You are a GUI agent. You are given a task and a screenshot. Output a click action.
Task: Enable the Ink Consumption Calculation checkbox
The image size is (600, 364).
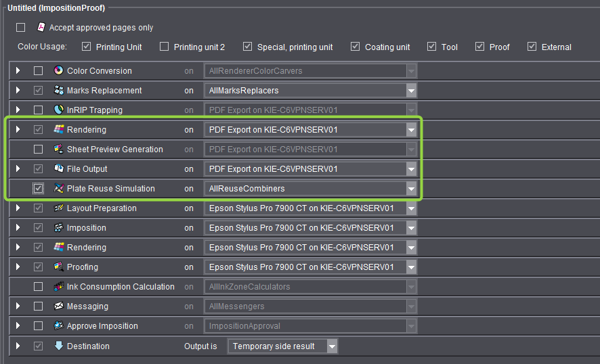coord(39,287)
